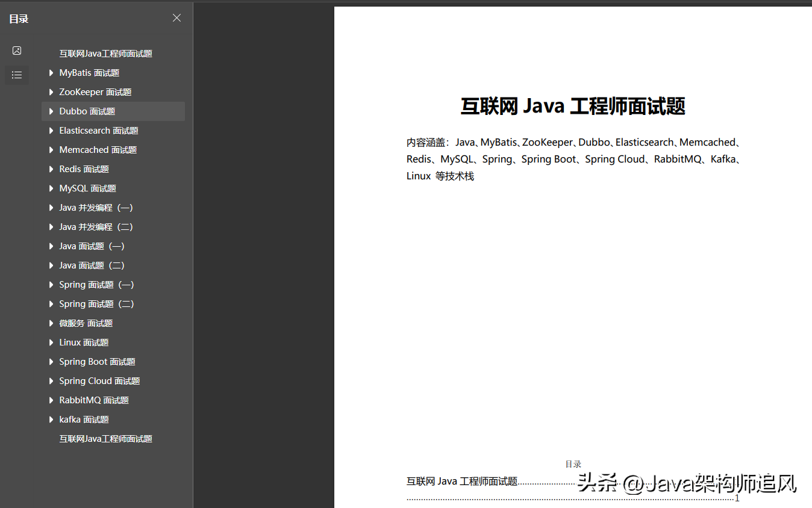Click the 目录 panel title
812x508 pixels.
click(x=19, y=19)
